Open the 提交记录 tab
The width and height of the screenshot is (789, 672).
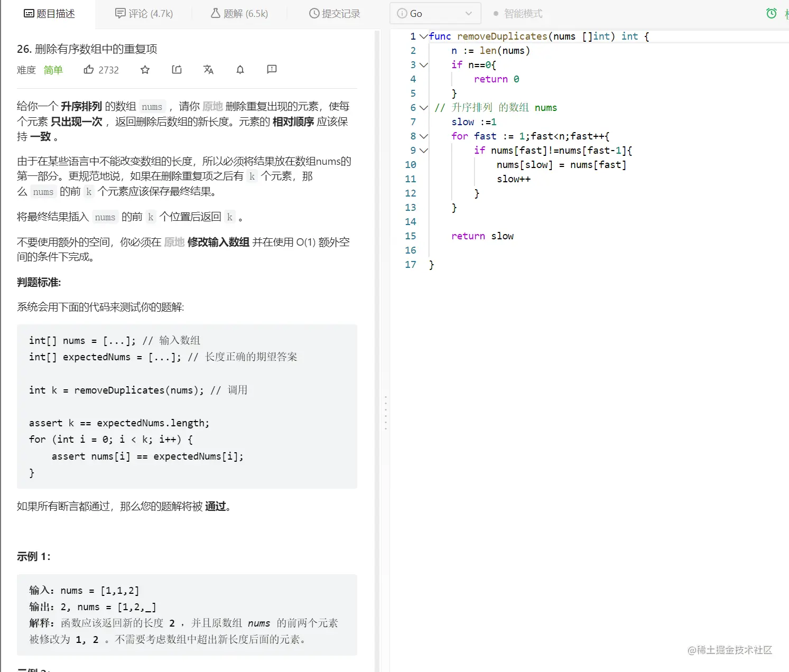pos(335,14)
